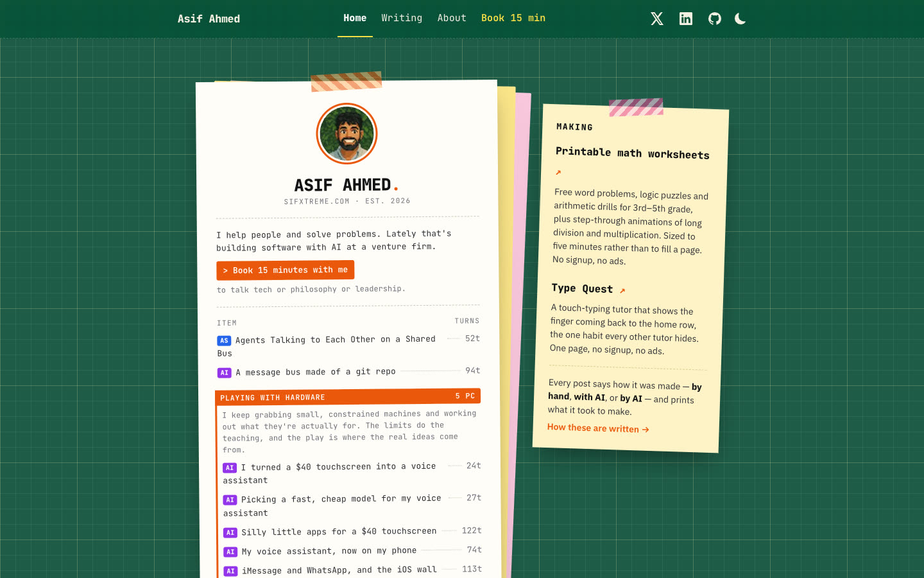Open the Writing nav item

coord(402,18)
